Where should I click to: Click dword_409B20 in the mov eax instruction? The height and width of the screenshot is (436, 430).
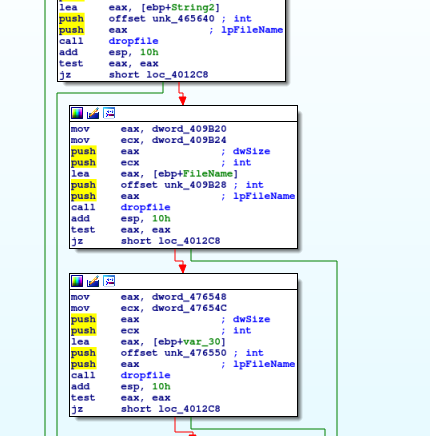point(189,129)
